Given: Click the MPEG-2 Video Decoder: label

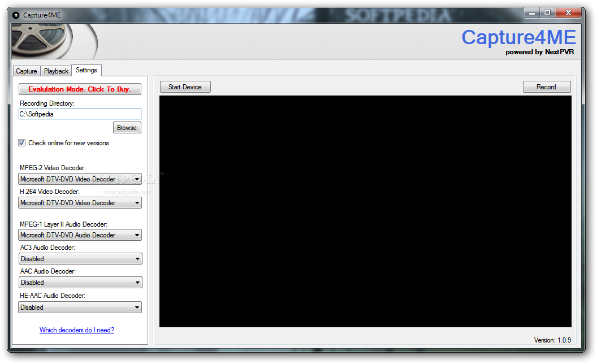Looking at the screenshot, I should (53, 167).
